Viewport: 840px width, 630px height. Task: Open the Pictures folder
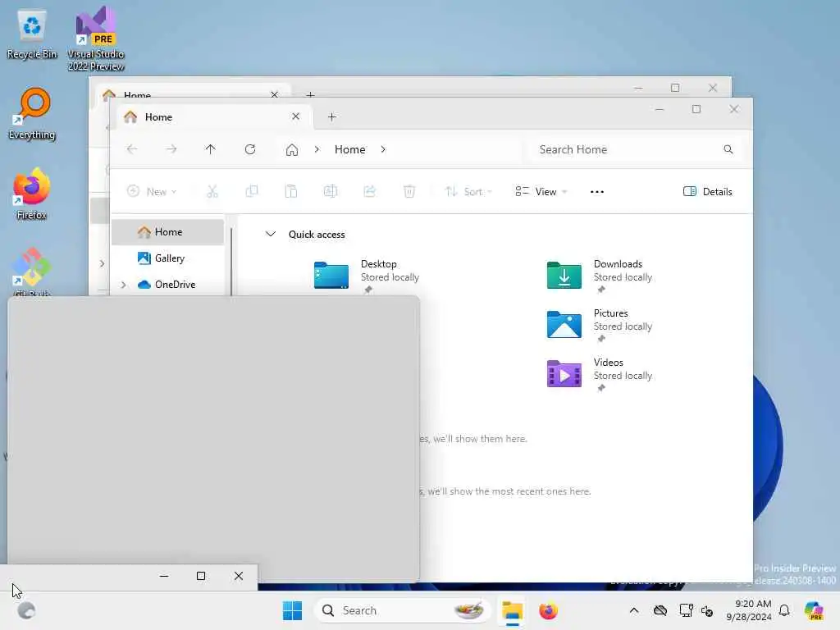click(600, 325)
